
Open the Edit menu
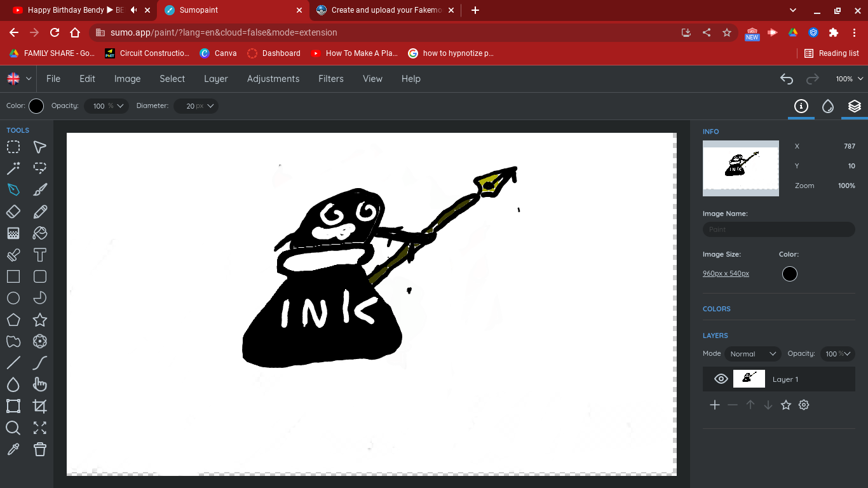click(87, 79)
